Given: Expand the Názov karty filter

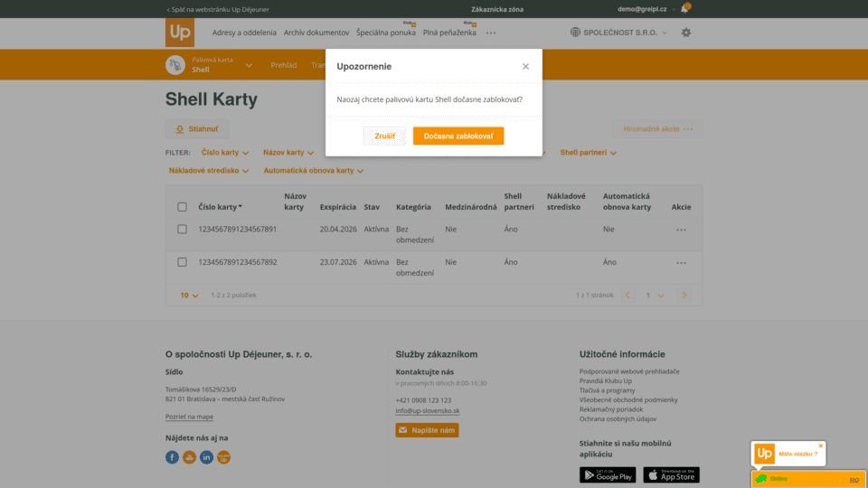Looking at the screenshot, I should click(288, 153).
